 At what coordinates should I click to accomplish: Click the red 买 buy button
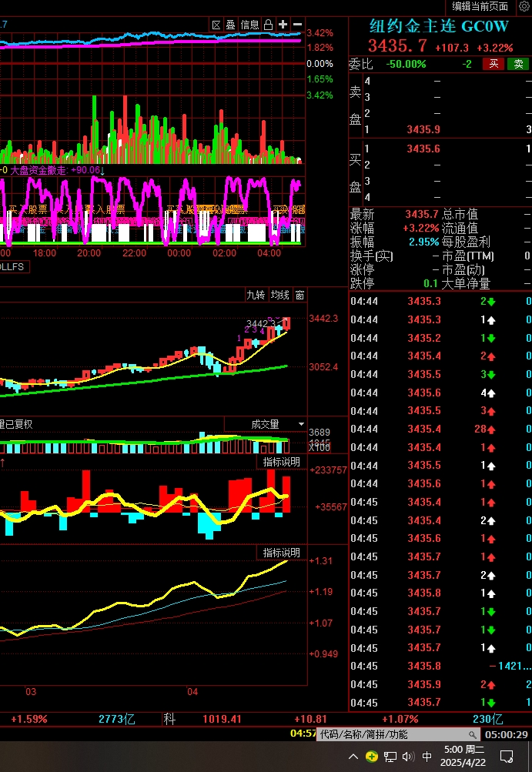coord(494,64)
